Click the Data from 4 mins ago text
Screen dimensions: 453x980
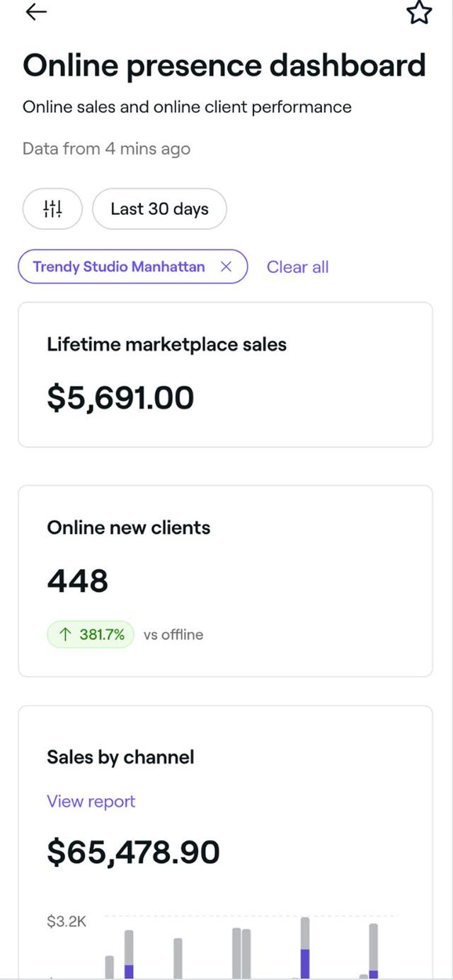click(x=106, y=148)
